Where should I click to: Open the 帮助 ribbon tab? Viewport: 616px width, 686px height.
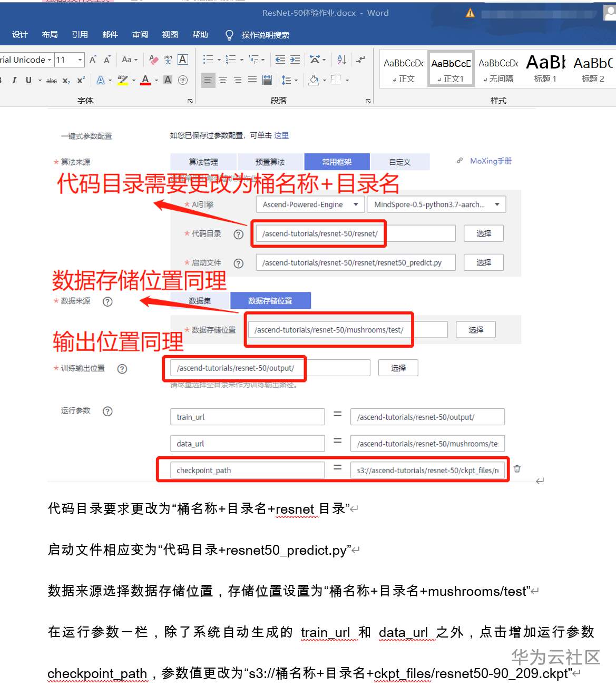coord(200,35)
